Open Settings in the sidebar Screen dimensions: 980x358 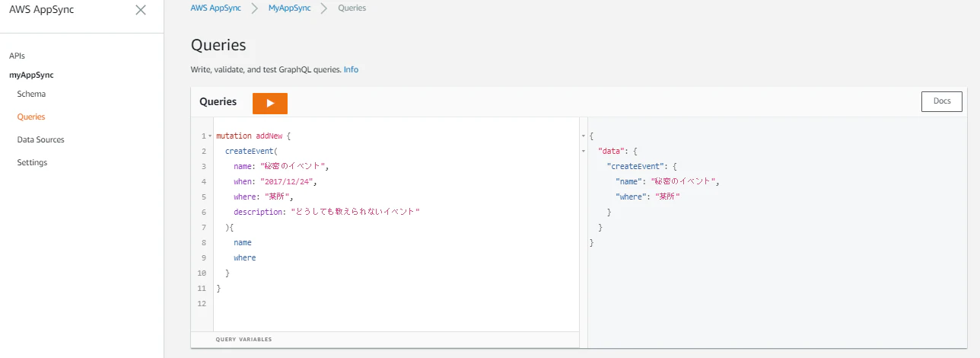(x=32, y=162)
